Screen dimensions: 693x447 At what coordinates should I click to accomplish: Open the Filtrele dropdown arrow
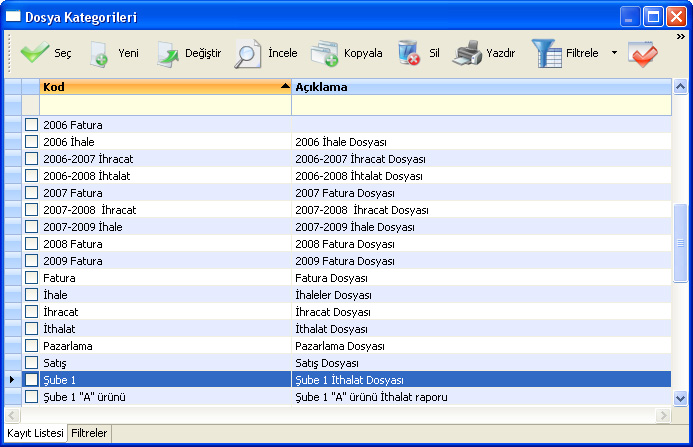click(614, 54)
